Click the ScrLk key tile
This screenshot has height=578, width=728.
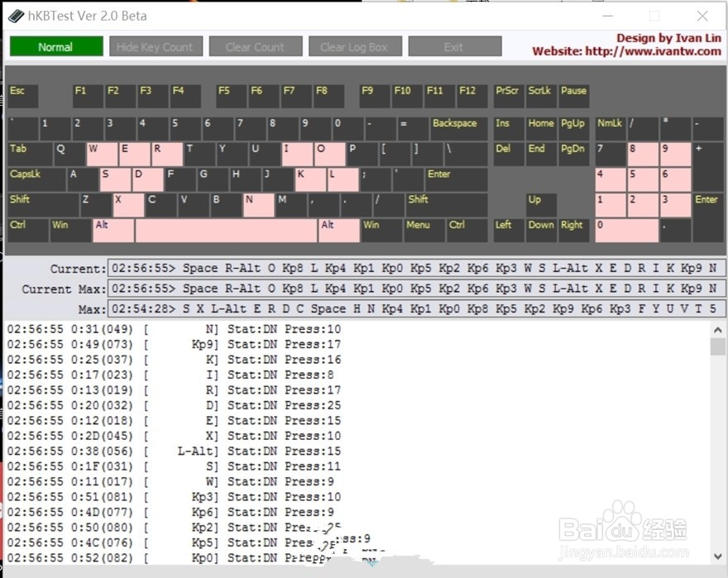click(x=541, y=96)
